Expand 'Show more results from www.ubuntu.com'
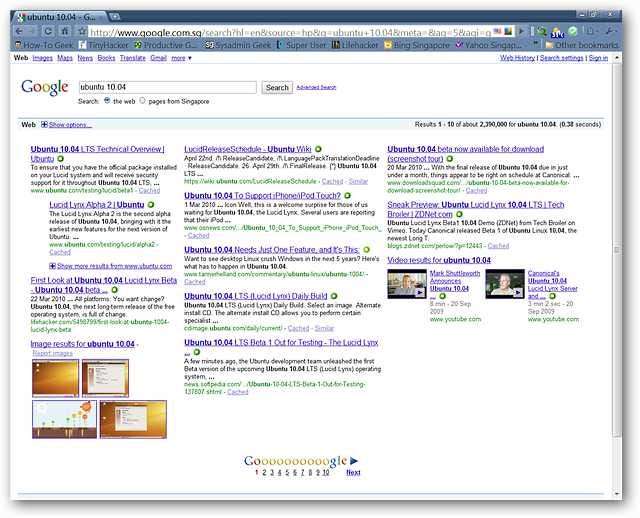 (x=114, y=266)
